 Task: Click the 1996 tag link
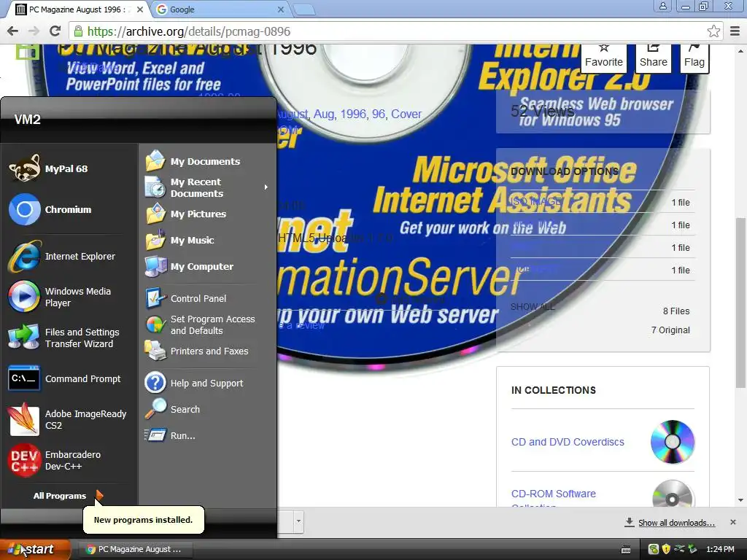point(353,114)
